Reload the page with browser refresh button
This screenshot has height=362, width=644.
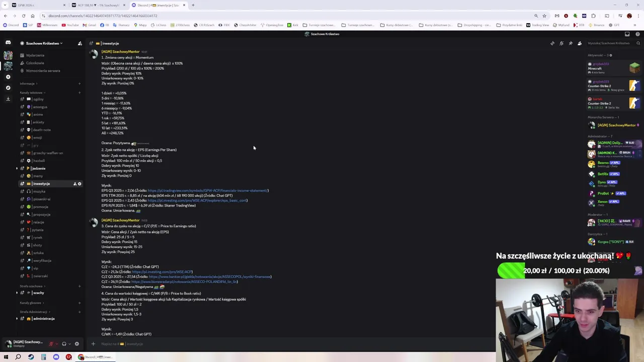(24, 16)
